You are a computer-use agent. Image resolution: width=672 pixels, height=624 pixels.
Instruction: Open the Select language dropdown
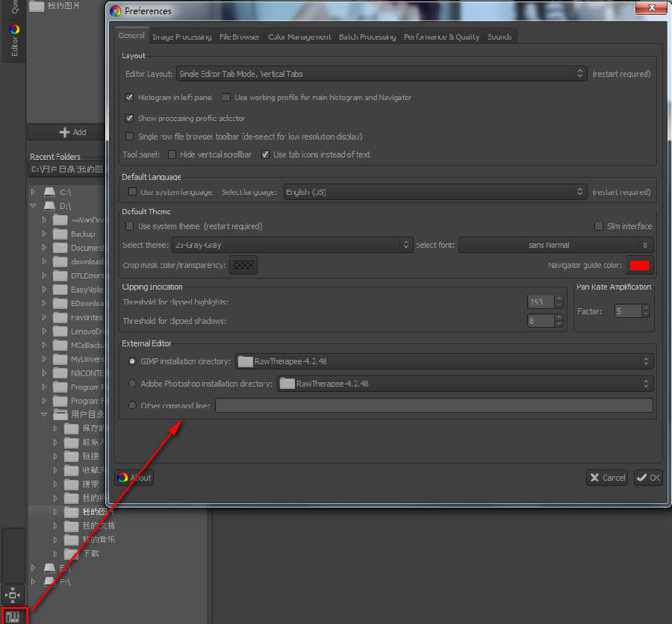coord(435,192)
